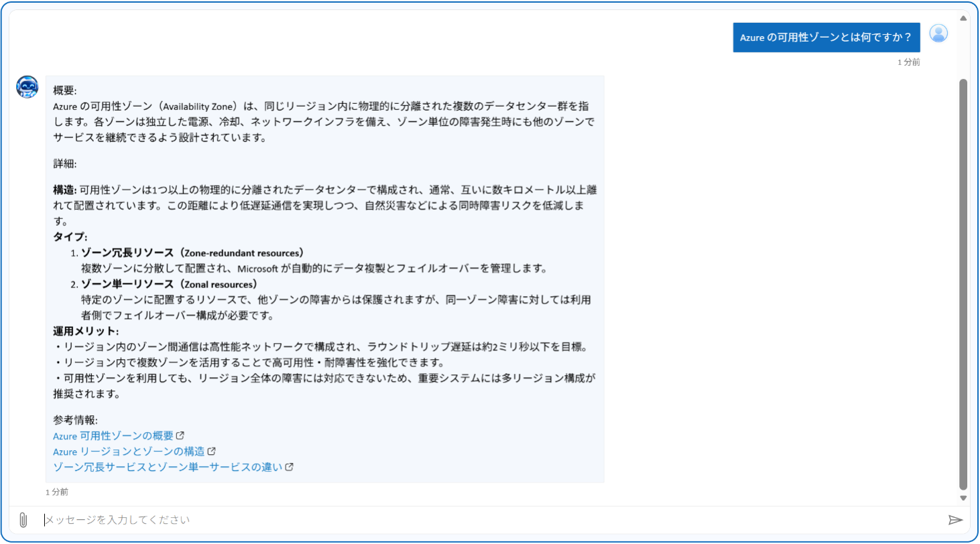Click the send message arrow icon
This screenshot has height=544, width=980.
point(955,520)
